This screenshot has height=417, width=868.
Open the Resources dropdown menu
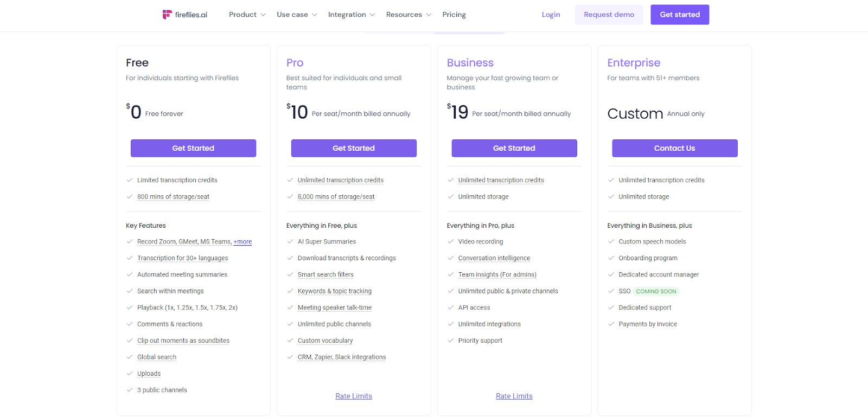409,15
